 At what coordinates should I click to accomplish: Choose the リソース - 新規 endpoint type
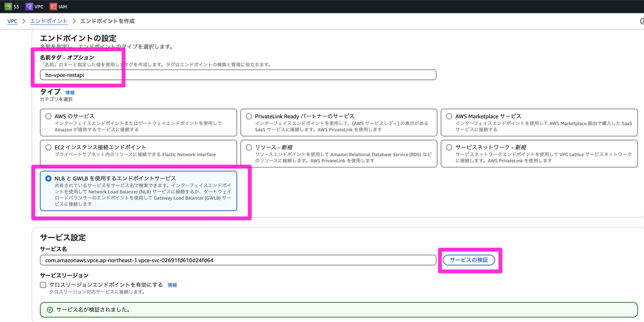(249, 147)
